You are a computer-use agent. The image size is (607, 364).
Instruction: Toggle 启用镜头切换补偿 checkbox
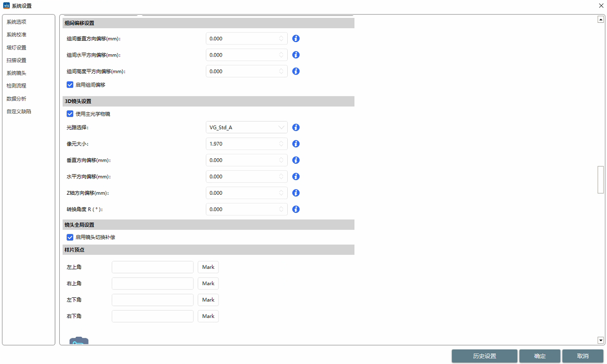(x=70, y=237)
